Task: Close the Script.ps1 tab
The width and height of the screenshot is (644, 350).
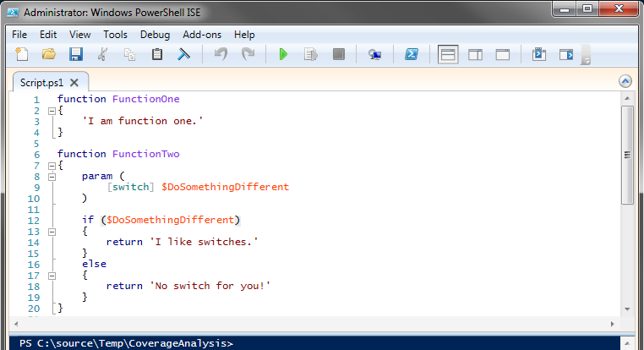Action: click(74, 83)
